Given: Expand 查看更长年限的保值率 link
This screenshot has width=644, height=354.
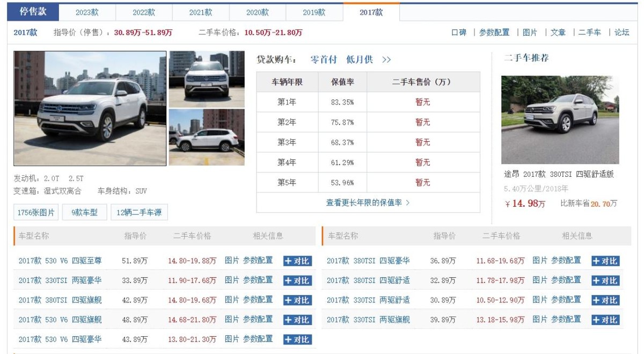Looking at the screenshot, I should point(368,203).
